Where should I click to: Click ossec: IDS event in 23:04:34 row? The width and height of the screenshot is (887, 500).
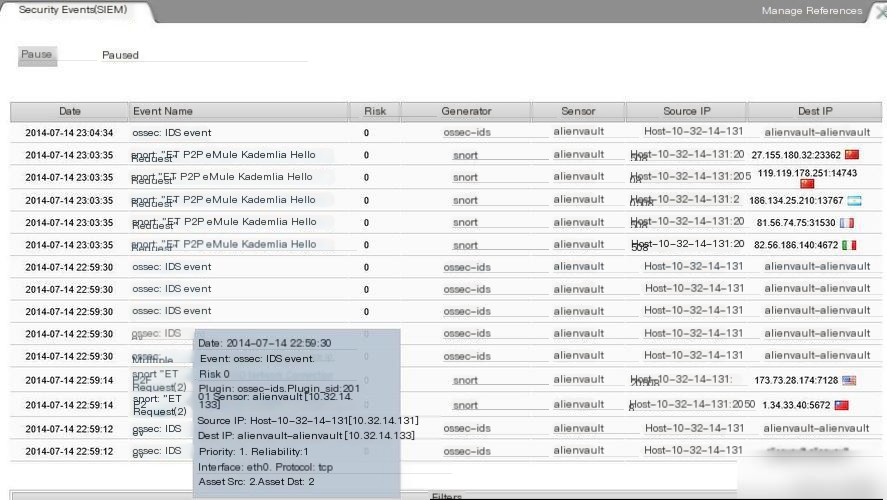click(x=171, y=133)
